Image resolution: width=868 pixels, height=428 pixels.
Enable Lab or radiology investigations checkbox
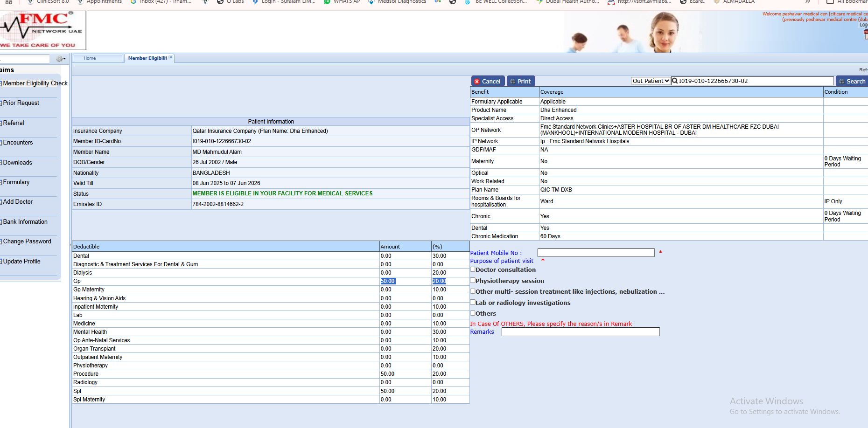click(x=473, y=303)
